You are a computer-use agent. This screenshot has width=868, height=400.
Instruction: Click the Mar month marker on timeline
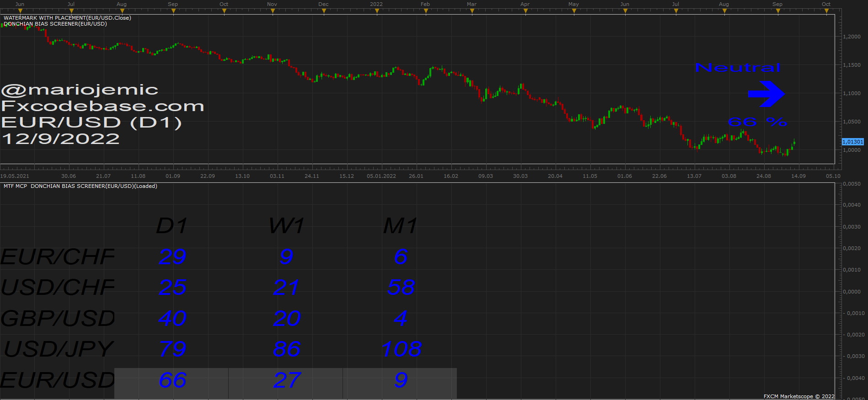tap(472, 4)
